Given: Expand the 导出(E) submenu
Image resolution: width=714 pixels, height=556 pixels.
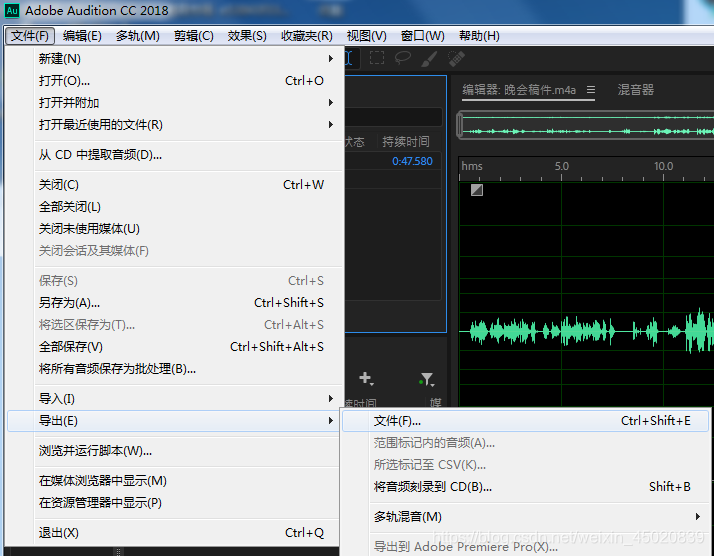Looking at the screenshot, I should pyautogui.click(x=174, y=421).
